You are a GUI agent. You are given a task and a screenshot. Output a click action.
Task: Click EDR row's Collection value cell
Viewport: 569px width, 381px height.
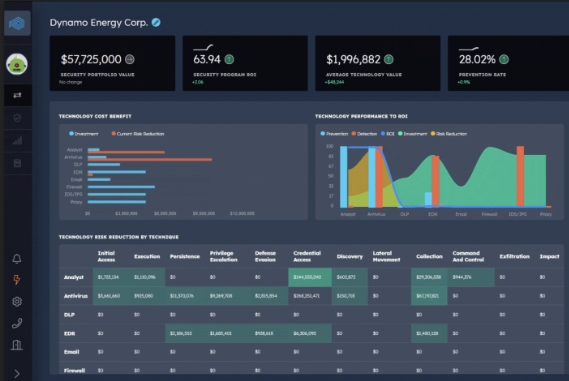point(429,333)
